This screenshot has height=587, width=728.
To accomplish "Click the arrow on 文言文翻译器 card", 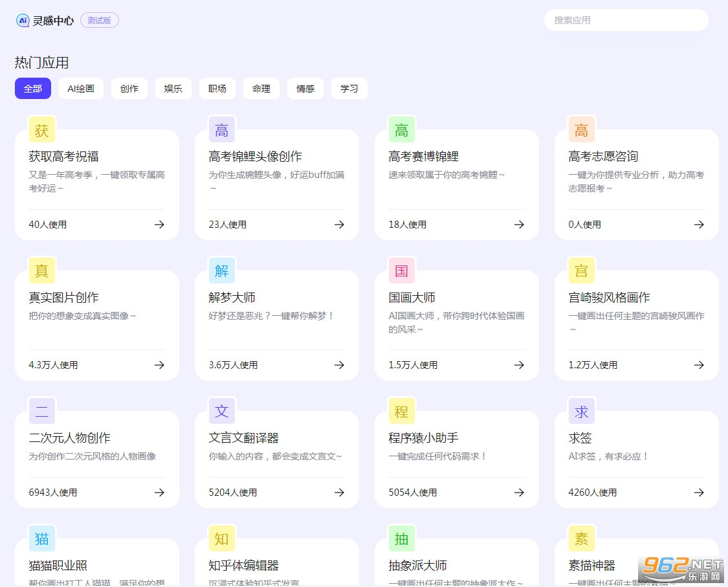I will click(x=339, y=493).
